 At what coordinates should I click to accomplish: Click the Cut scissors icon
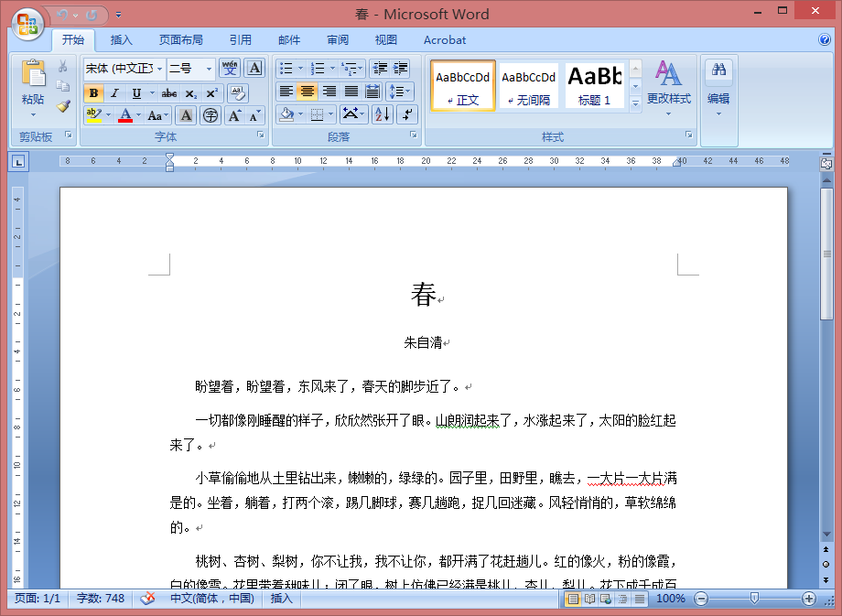click(x=63, y=66)
